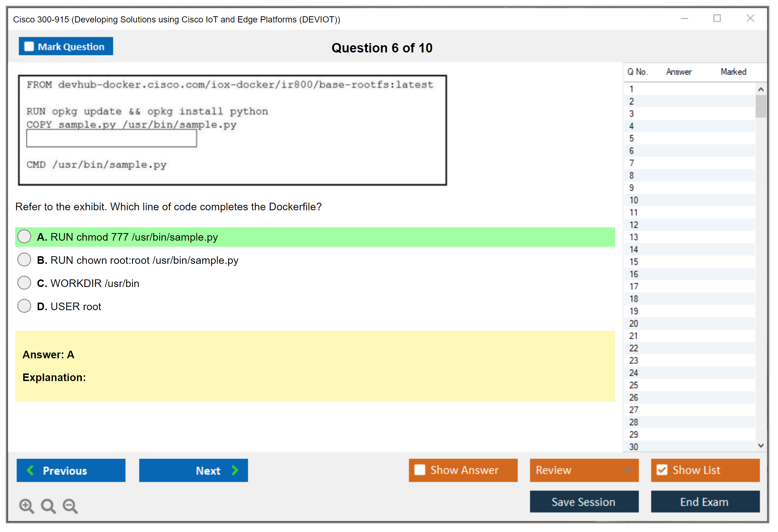778x532 pixels.
Task: Select option A, RUN chmod 777
Action: click(x=24, y=237)
